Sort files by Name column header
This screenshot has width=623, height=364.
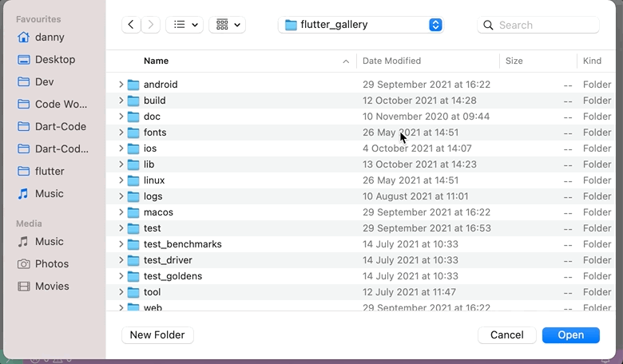click(x=156, y=61)
